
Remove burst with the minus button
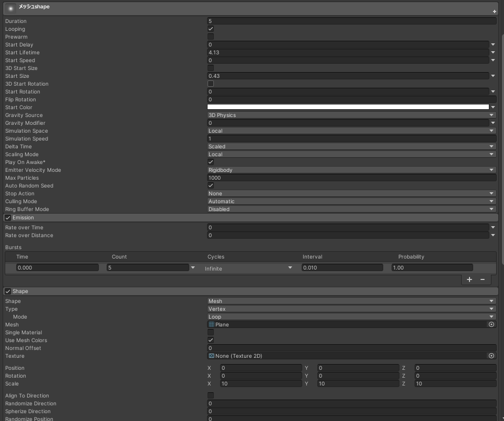(483, 279)
